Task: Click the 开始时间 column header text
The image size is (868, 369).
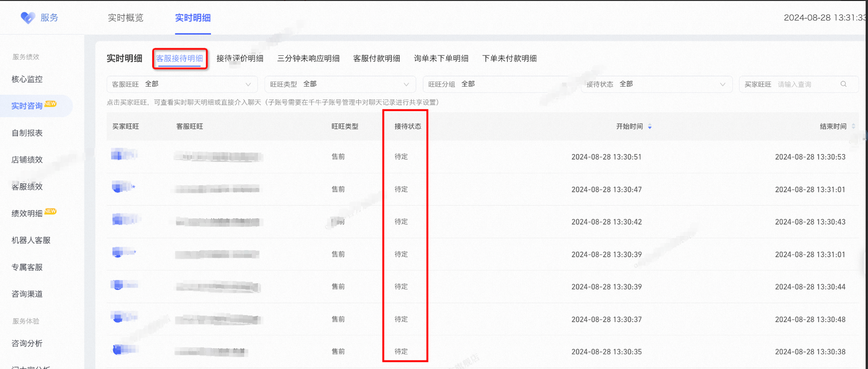Action: coord(630,126)
